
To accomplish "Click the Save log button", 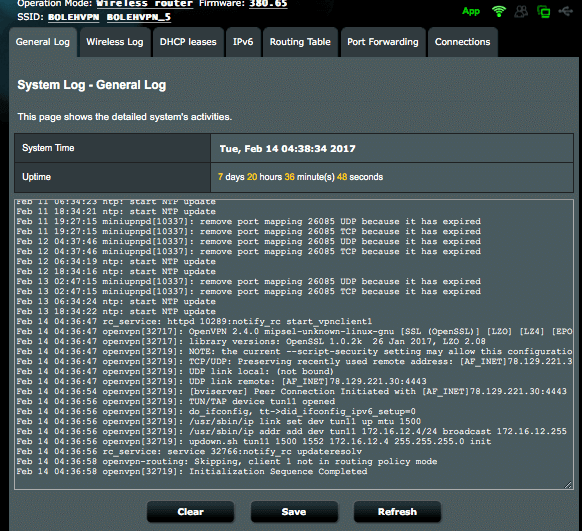I will coord(294,512).
